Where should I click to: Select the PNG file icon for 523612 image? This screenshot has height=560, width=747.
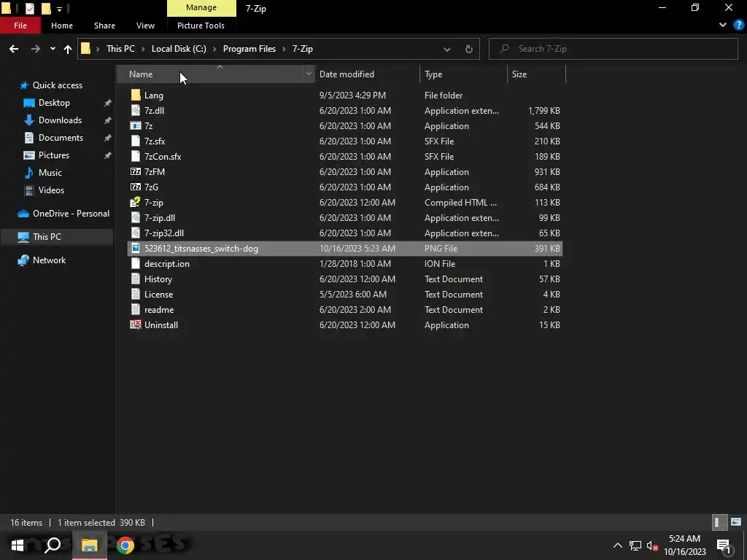coord(136,248)
